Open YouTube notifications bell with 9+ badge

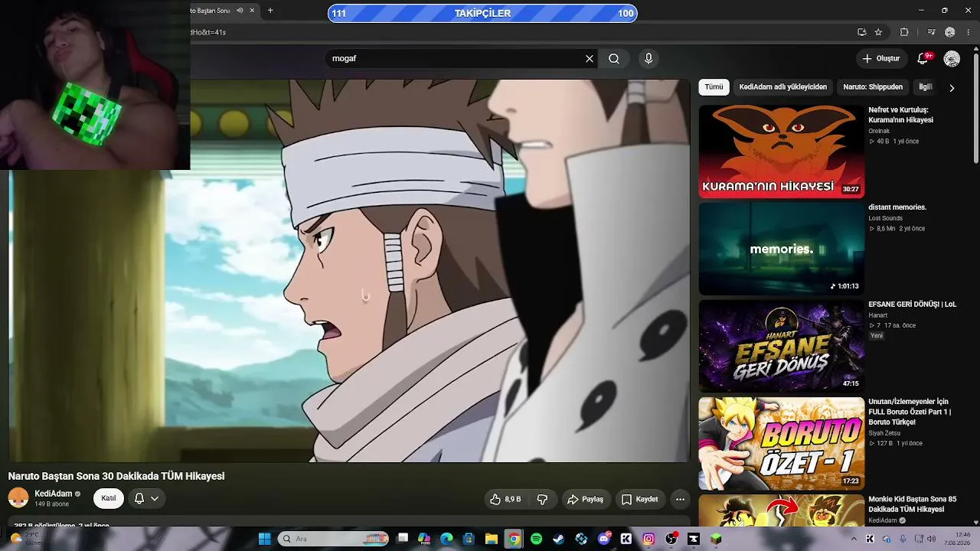[x=924, y=58]
